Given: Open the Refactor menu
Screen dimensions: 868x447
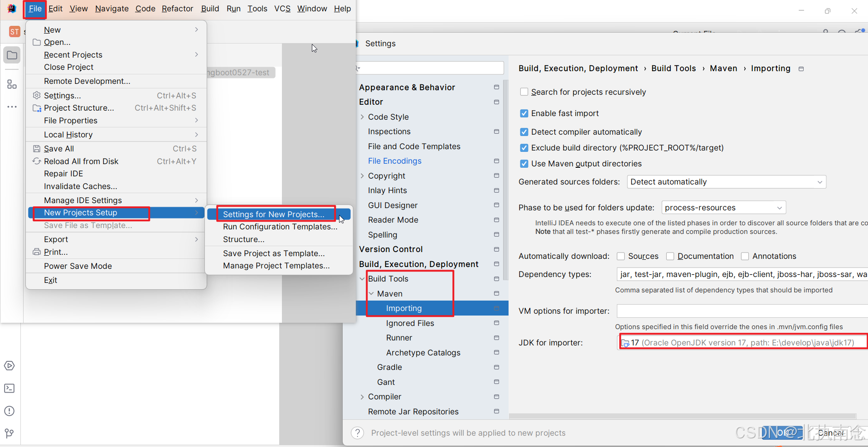Looking at the screenshot, I should pyautogui.click(x=177, y=9).
